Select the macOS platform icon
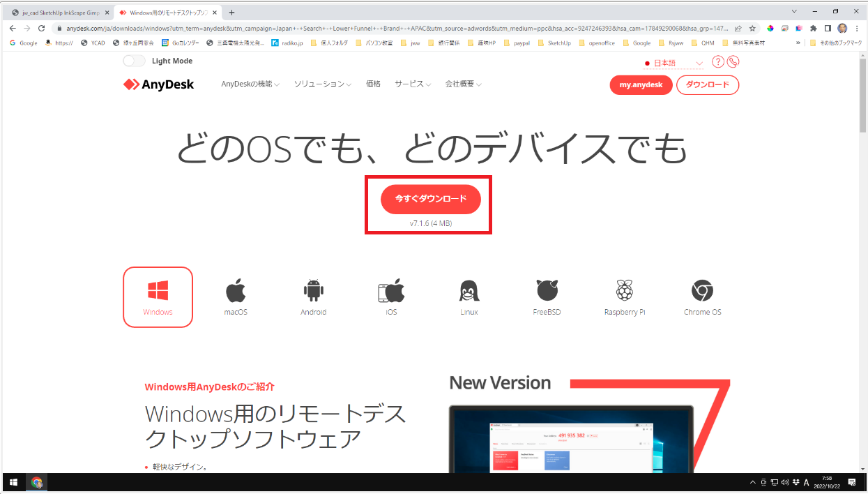Screen dimensions: 868x494 (x=236, y=290)
